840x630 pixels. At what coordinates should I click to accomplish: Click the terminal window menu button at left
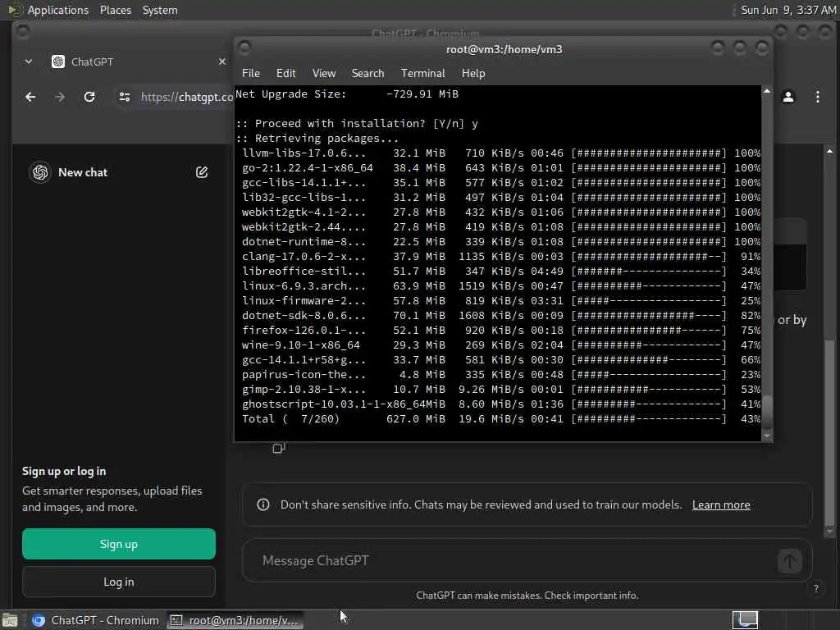click(x=244, y=48)
